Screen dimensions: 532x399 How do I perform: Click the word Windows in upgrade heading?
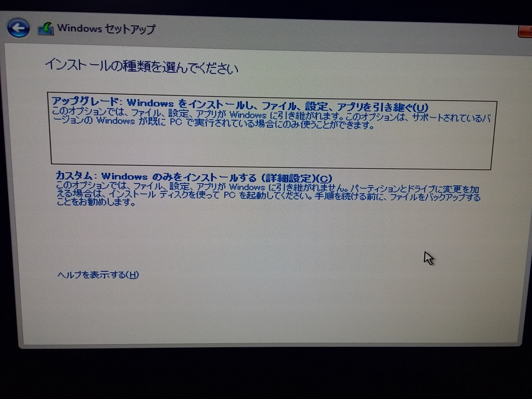[150, 103]
